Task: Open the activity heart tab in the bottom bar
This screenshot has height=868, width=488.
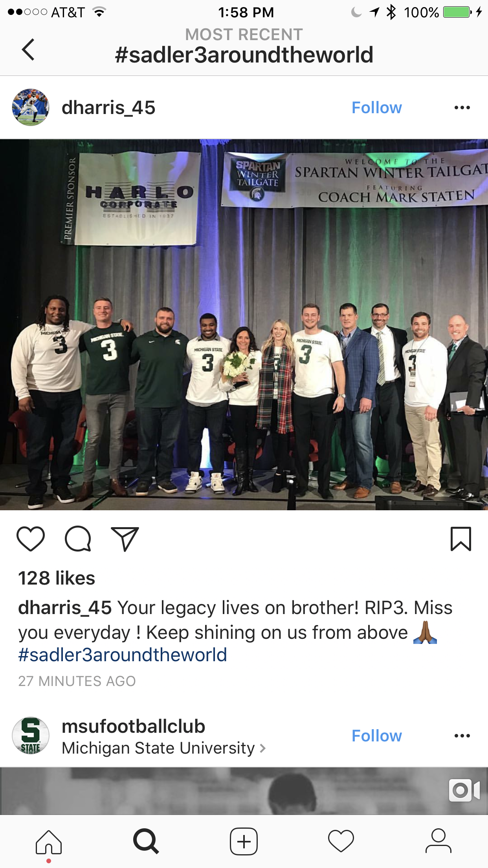Action: coord(341,841)
